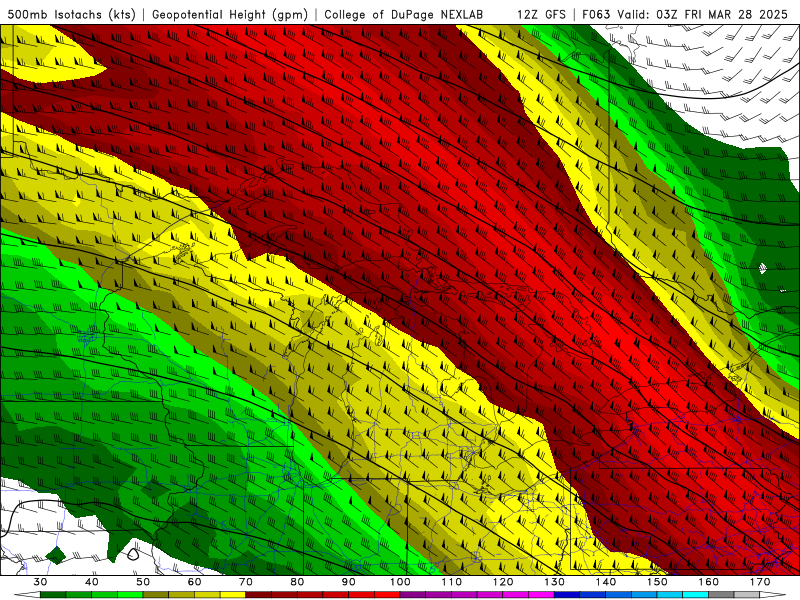Click the 140 label on the color scale
The image size is (800, 600).
pyautogui.click(x=606, y=582)
